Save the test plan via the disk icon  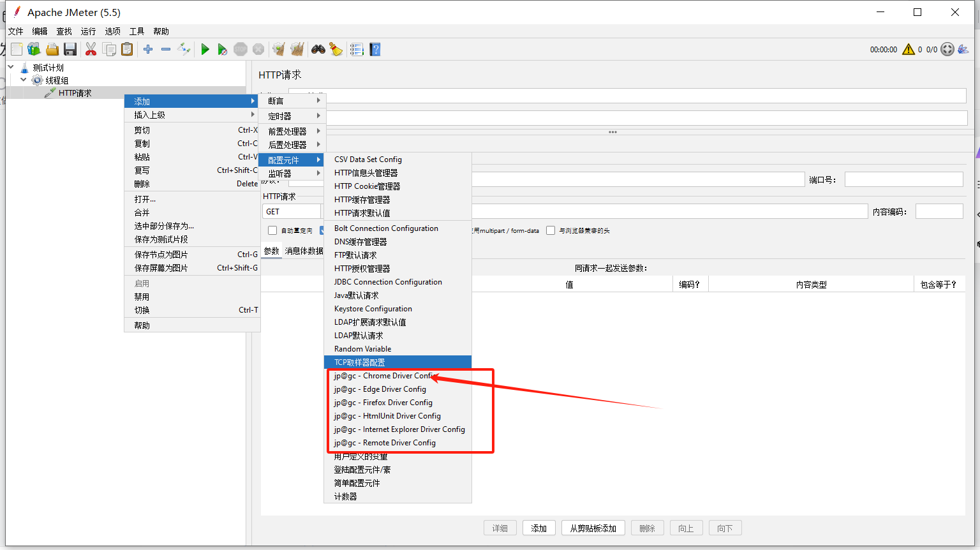(70, 49)
